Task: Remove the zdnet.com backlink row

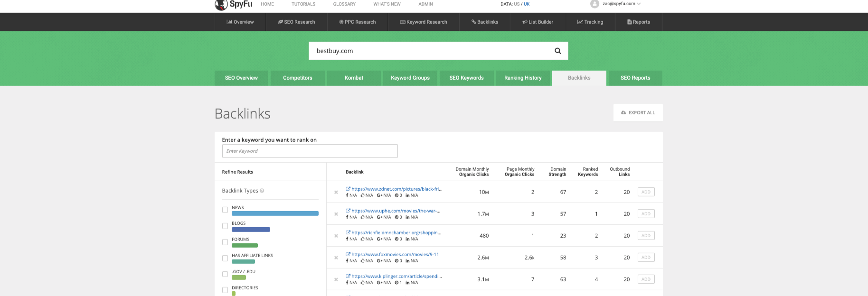Action: [336, 192]
